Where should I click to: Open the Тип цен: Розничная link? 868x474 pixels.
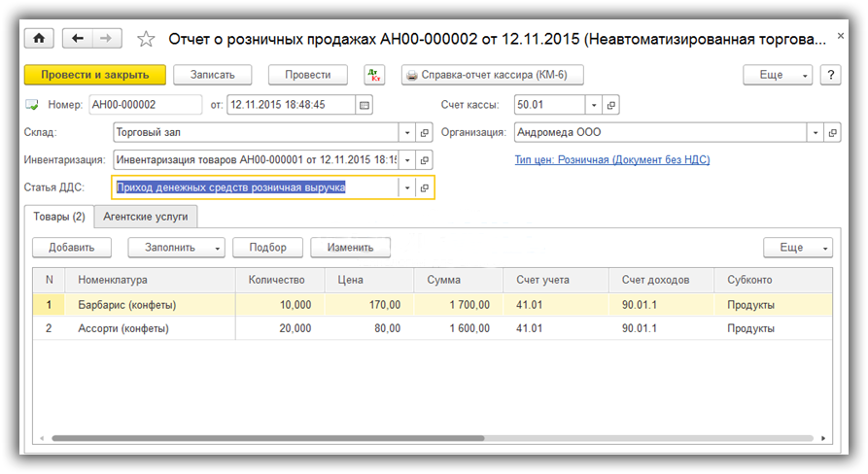pyautogui.click(x=611, y=159)
